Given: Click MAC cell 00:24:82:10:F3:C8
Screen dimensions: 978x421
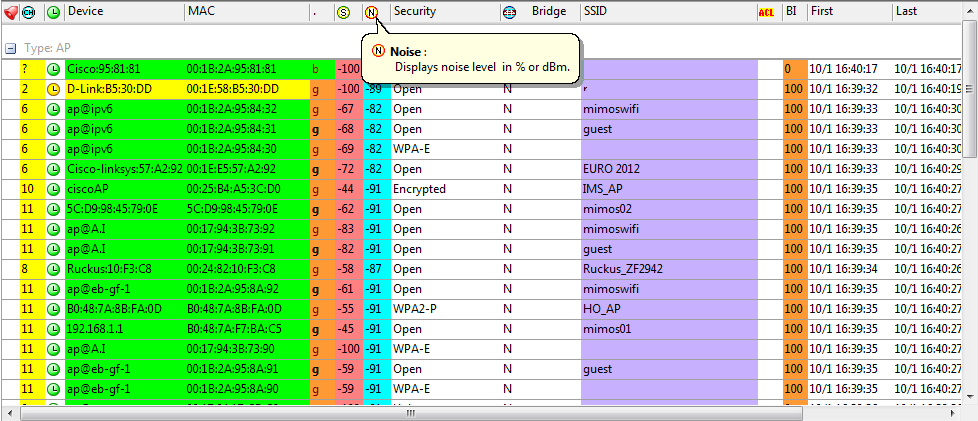Looking at the screenshot, I should tap(247, 269).
